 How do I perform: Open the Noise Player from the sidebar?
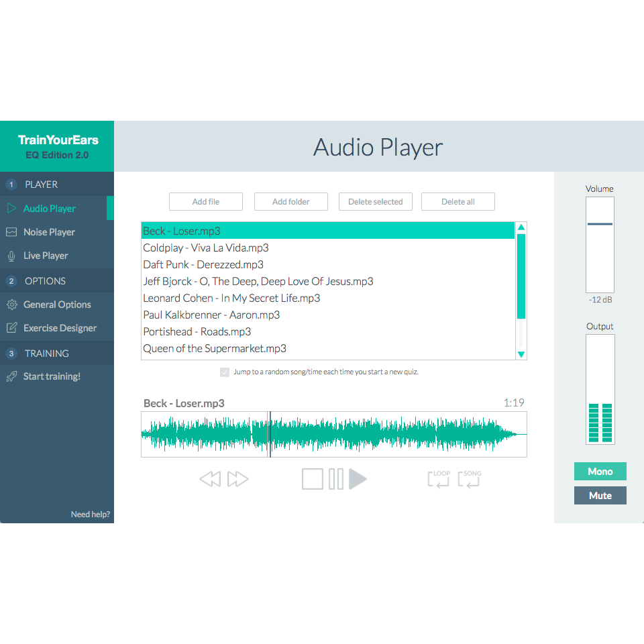(x=50, y=231)
